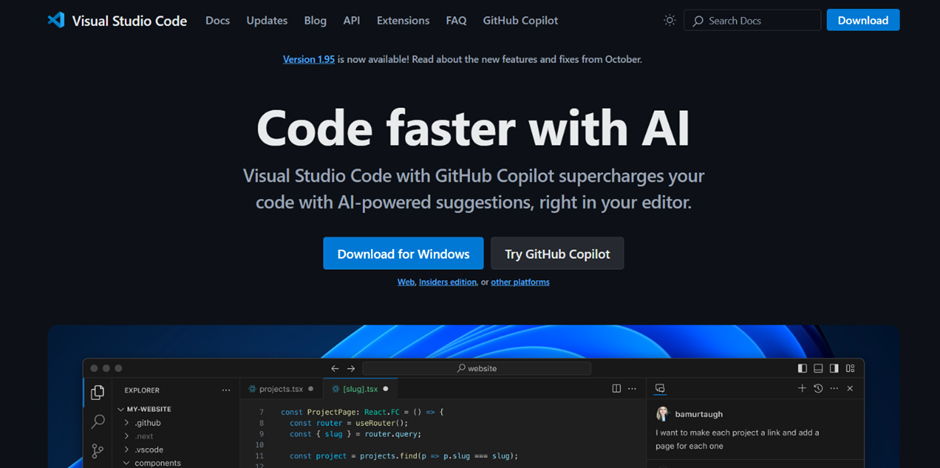The width and height of the screenshot is (940, 468).
Task: Open the other platforms link
Action: tap(520, 282)
